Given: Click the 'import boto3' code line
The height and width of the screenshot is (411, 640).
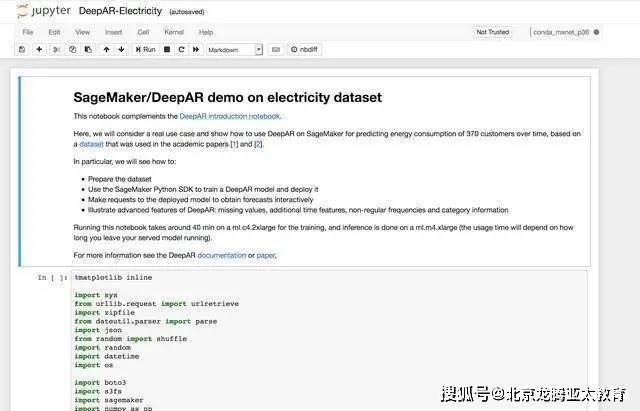Looking at the screenshot, I should point(100,382).
